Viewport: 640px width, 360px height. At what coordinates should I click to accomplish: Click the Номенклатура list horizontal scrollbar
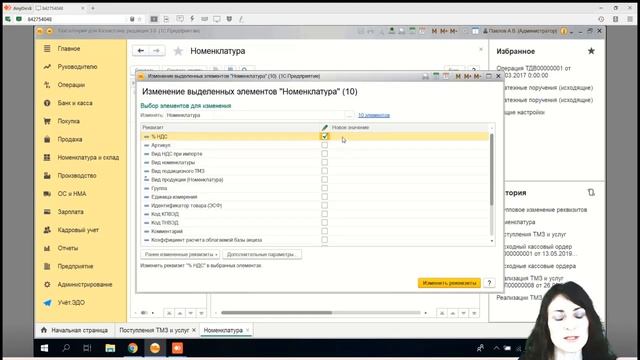pos(276,313)
